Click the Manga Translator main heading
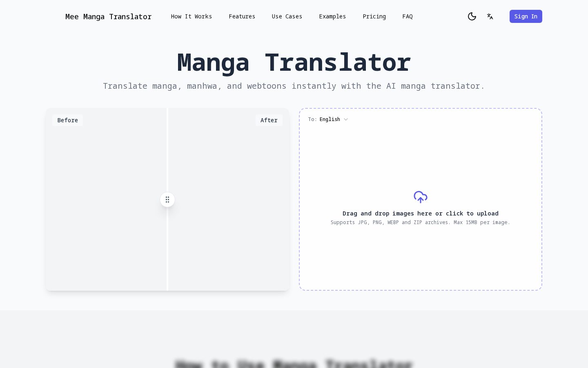588x368 pixels. [294, 63]
